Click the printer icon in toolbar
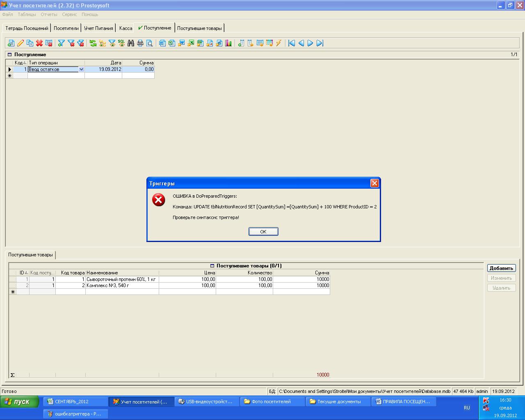Image resolution: width=525 pixels, height=420 pixels. click(140, 43)
